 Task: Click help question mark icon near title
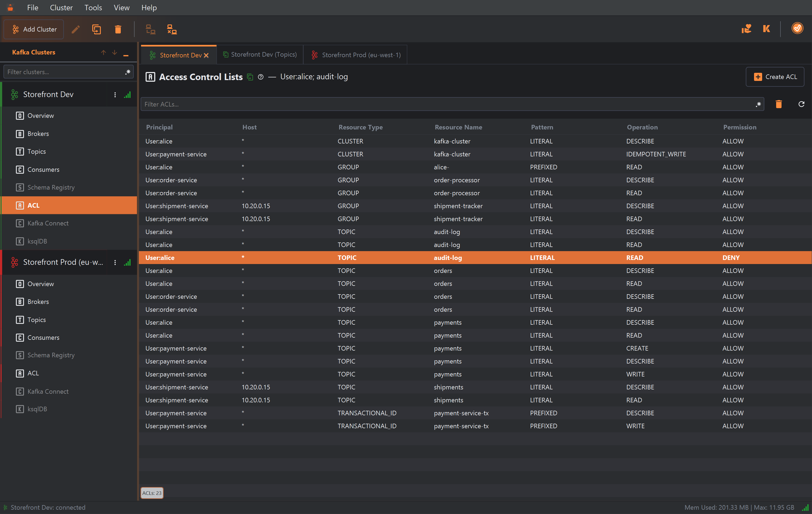[261, 77]
